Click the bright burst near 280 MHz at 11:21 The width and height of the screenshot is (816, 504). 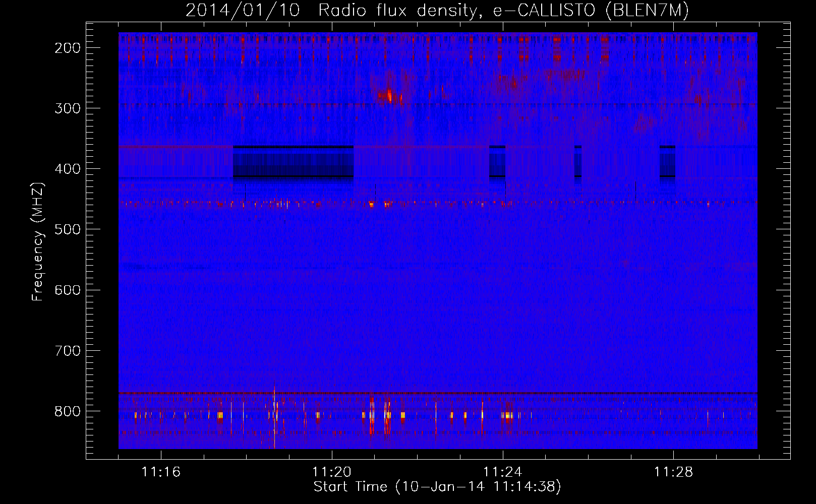pyautogui.click(x=389, y=95)
